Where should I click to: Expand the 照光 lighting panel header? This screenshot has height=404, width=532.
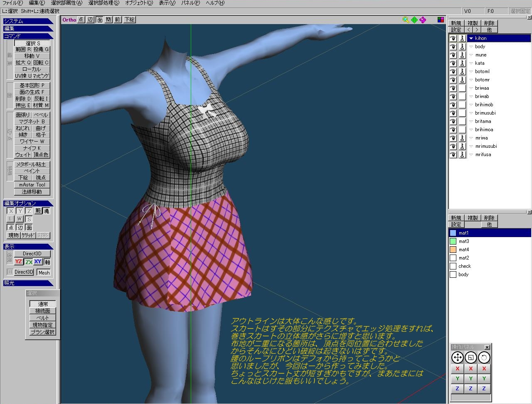[28, 283]
